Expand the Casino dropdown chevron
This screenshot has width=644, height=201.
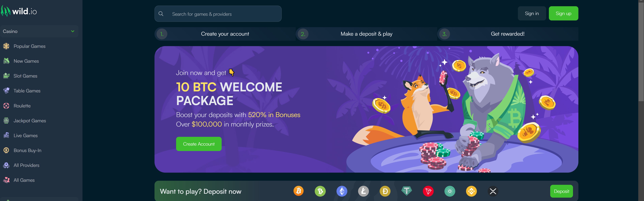tap(73, 31)
